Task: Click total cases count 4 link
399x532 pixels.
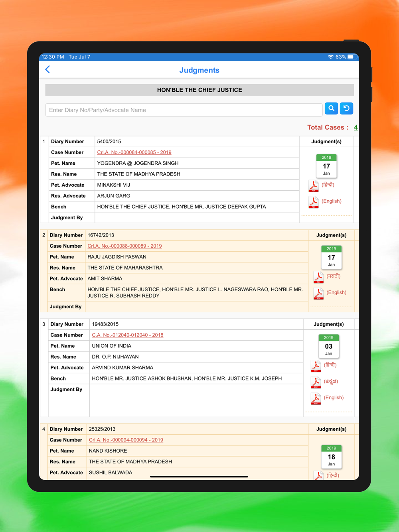Action: [x=356, y=127]
